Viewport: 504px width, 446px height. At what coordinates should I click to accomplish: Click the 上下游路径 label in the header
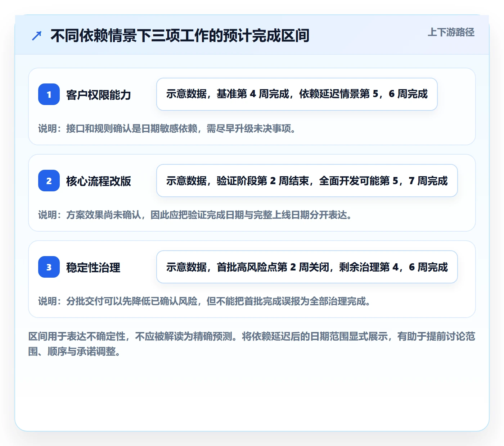[451, 32]
